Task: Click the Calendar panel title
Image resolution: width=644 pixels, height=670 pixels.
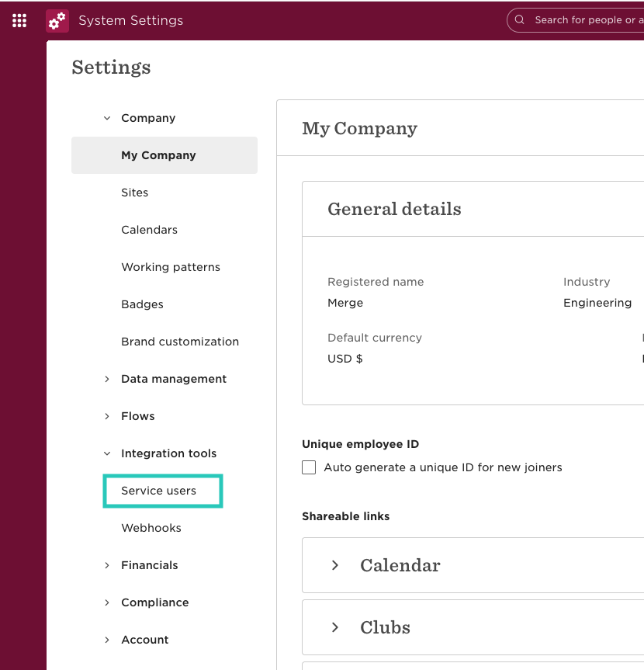Action: coord(400,565)
